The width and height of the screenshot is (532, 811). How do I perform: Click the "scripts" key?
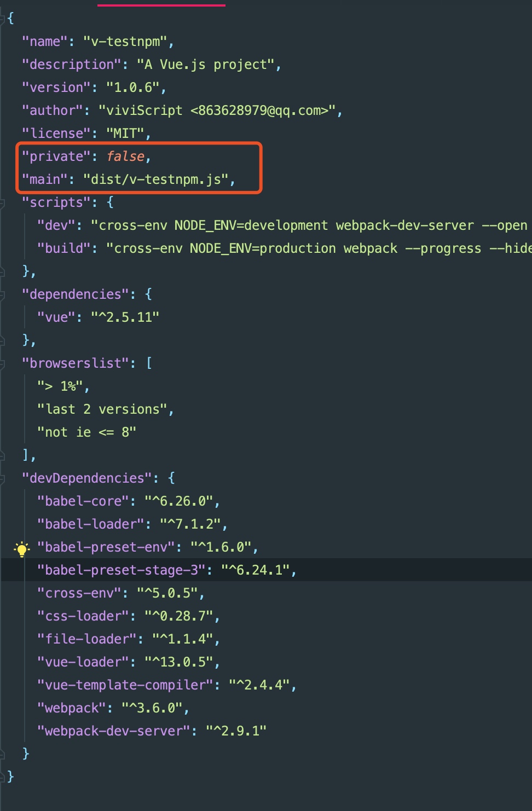point(56,202)
